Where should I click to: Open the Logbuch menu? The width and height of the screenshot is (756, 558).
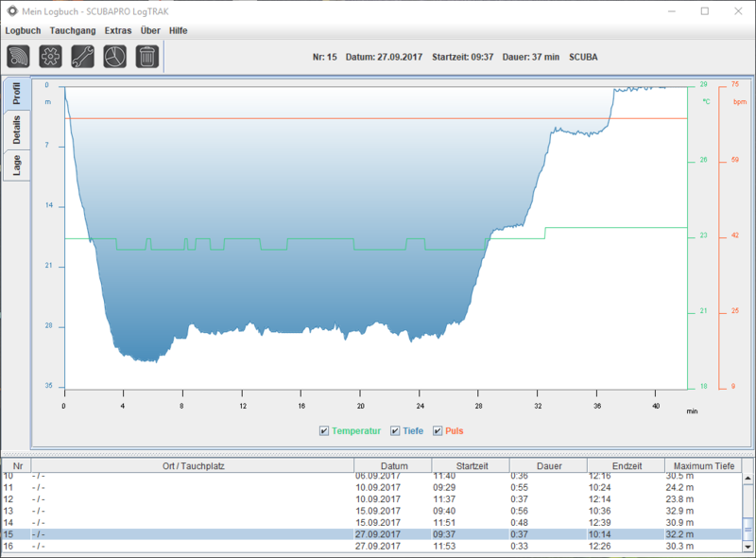coord(23,30)
